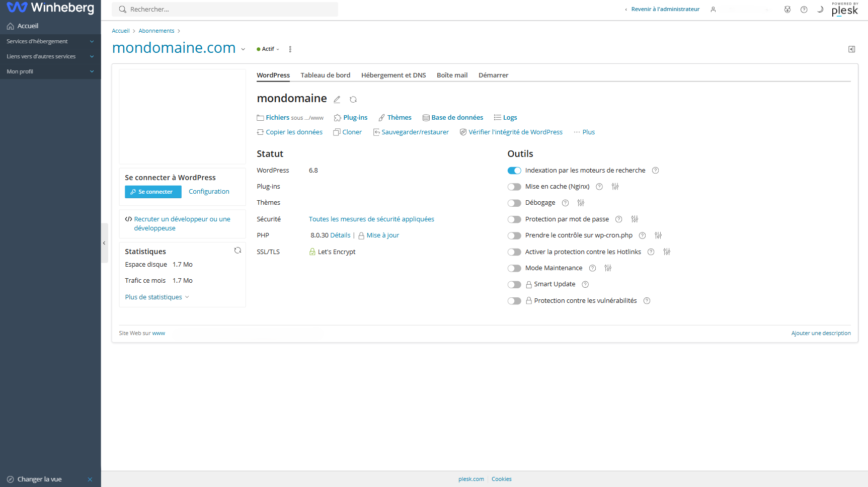Click Sauvegarder/restaurer link
The width and height of the screenshot is (868, 487).
pos(411,132)
